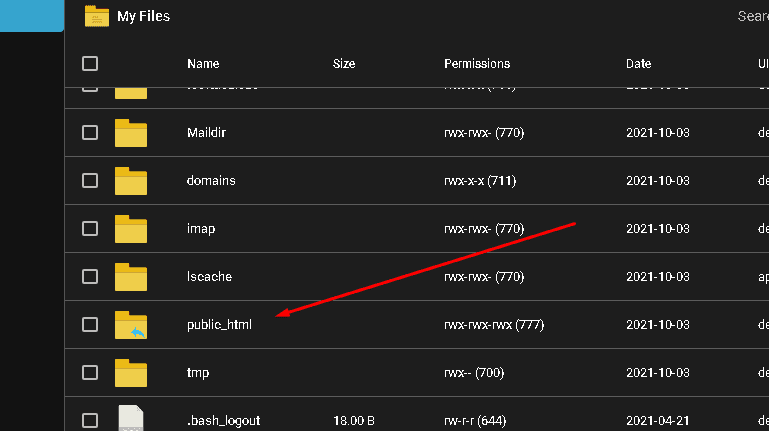
Task: Click the Maildir folder icon
Action: pos(130,133)
